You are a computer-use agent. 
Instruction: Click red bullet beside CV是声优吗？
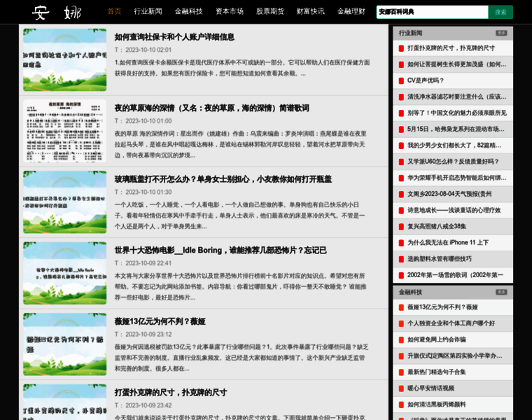click(x=401, y=80)
